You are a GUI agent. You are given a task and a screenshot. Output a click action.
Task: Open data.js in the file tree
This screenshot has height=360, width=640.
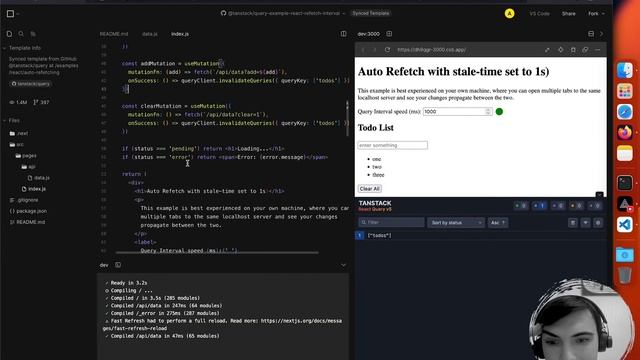[x=39, y=178]
